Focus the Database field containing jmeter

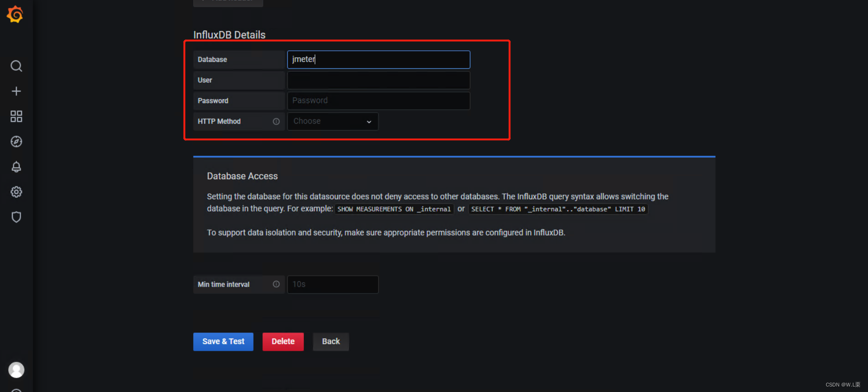[x=378, y=60]
